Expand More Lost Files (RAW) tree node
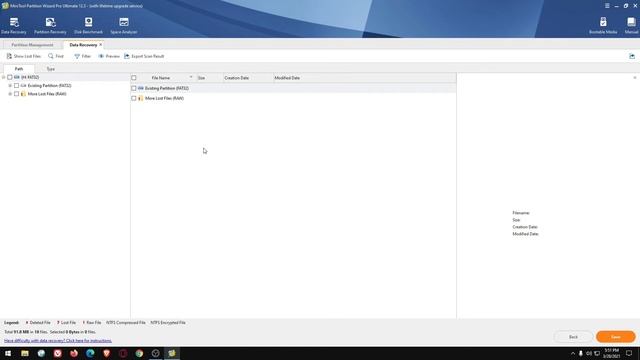The image size is (640, 360). tap(10, 94)
